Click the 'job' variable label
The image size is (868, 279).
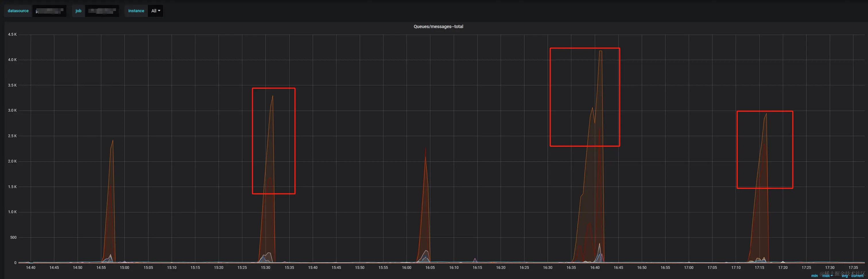79,11
